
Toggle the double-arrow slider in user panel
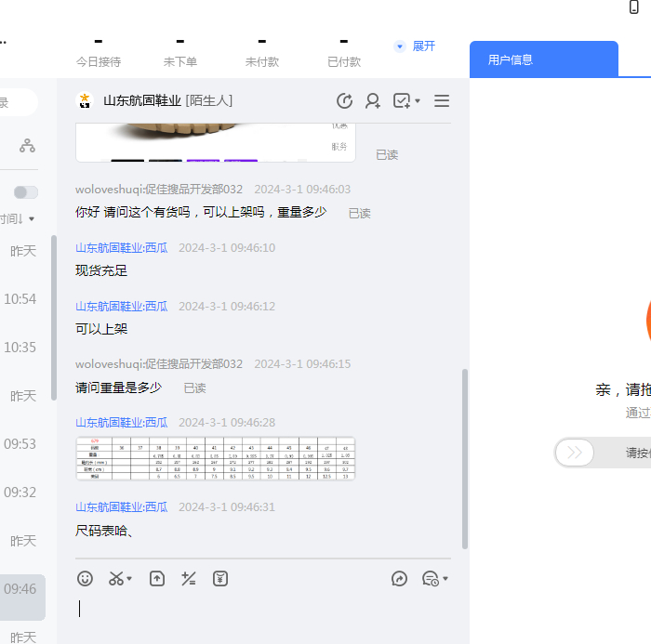(575, 453)
